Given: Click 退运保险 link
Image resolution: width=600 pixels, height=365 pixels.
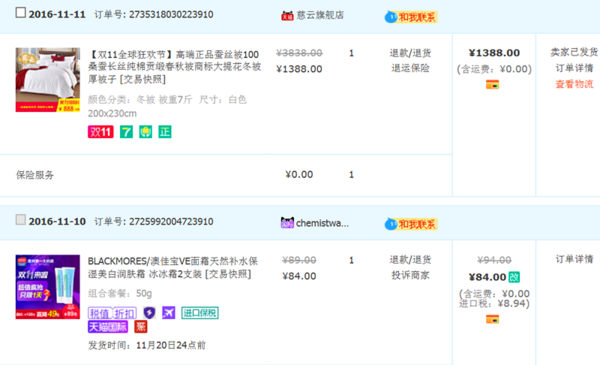Looking at the screenshot, I should [410, 68].
